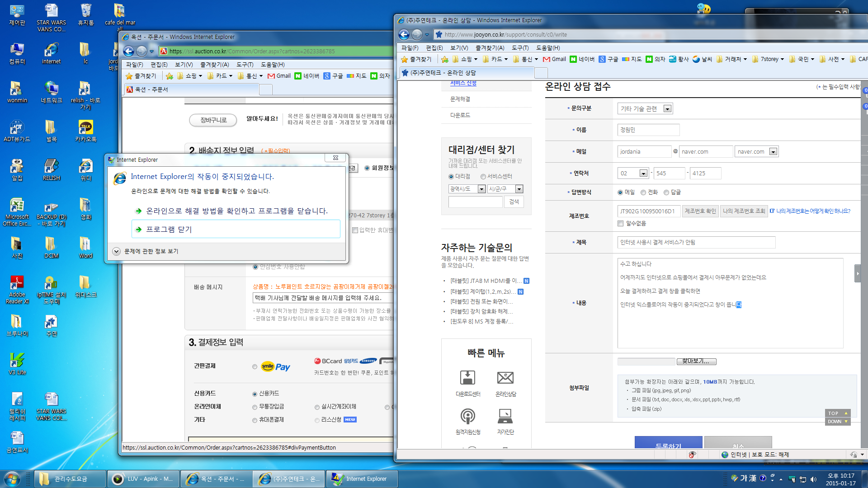Select (주)주연테크 - 온라인 상담 browser tab
The height and width of the screenshot is (488, 868).
(467, 73)
